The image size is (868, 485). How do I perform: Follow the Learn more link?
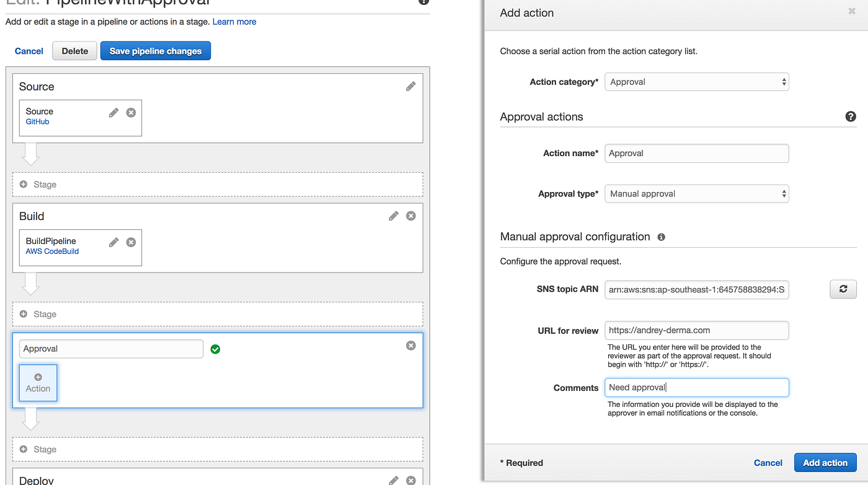pos(234,22)
